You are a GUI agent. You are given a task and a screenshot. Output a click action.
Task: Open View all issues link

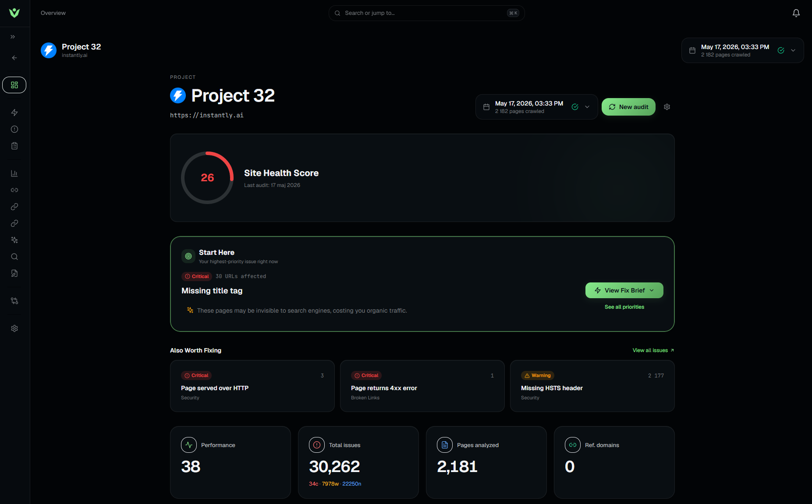pos(653,350)
